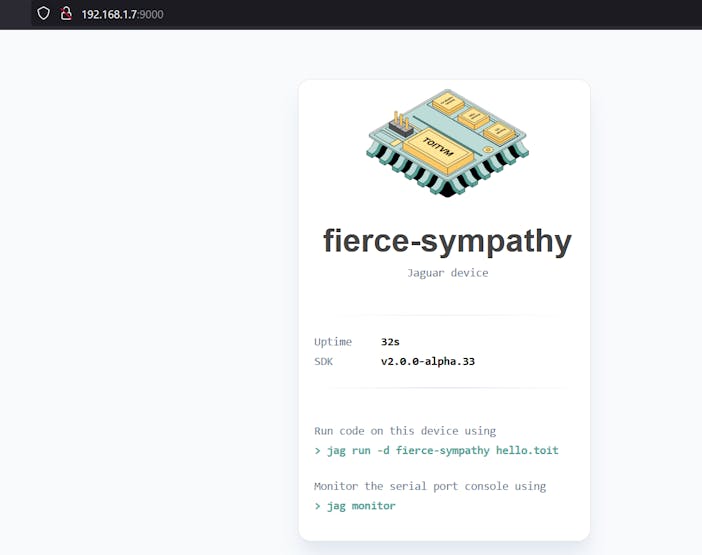Click the tracking protection shield icon

click(x=43, y=14)
